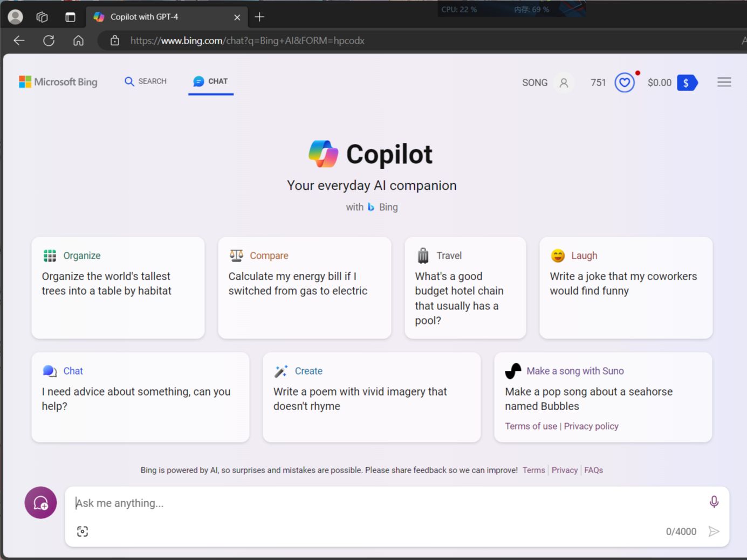
Task: Click the Suno logo icon
Action: [x=513, y=371]
